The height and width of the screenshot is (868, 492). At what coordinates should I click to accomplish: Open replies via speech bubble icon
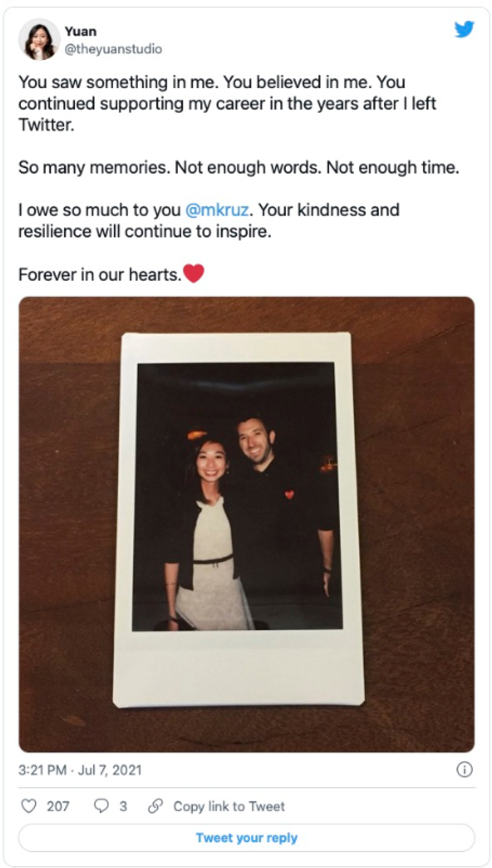(x=101, y=806)
